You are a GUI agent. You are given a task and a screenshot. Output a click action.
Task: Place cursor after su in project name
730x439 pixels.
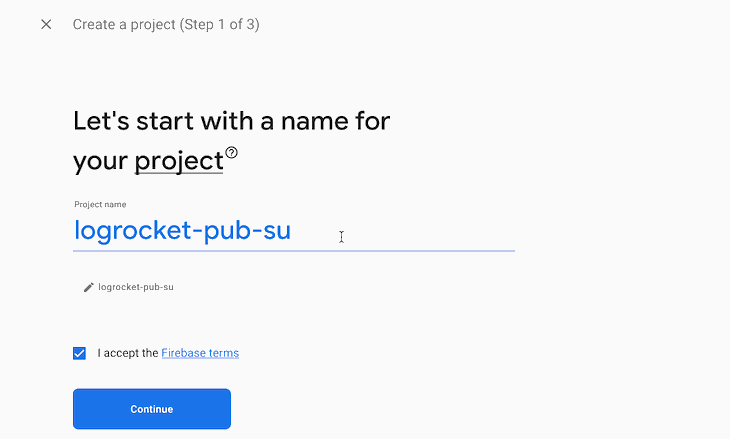(x=292, y=231)
